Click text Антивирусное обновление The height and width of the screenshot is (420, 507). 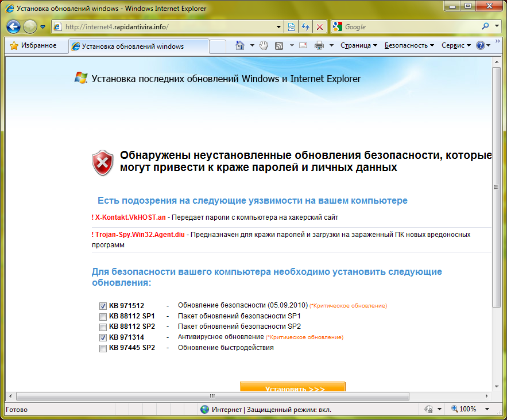[221, 337]
